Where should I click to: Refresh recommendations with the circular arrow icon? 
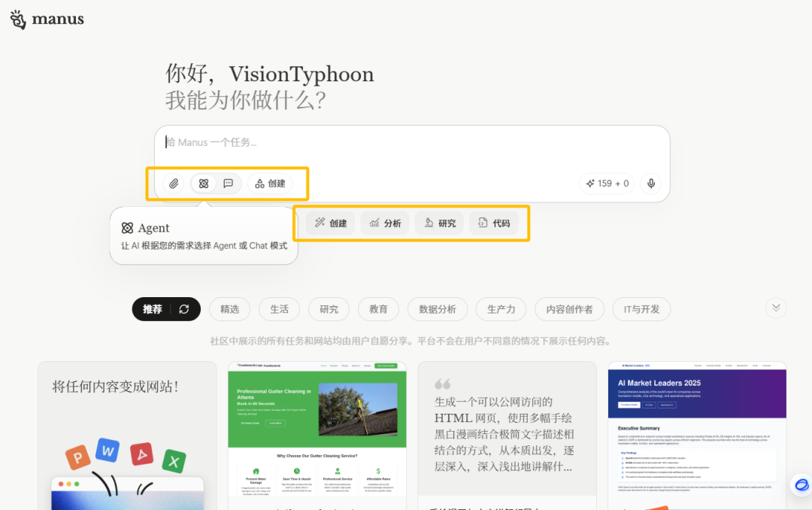(184, 309)
